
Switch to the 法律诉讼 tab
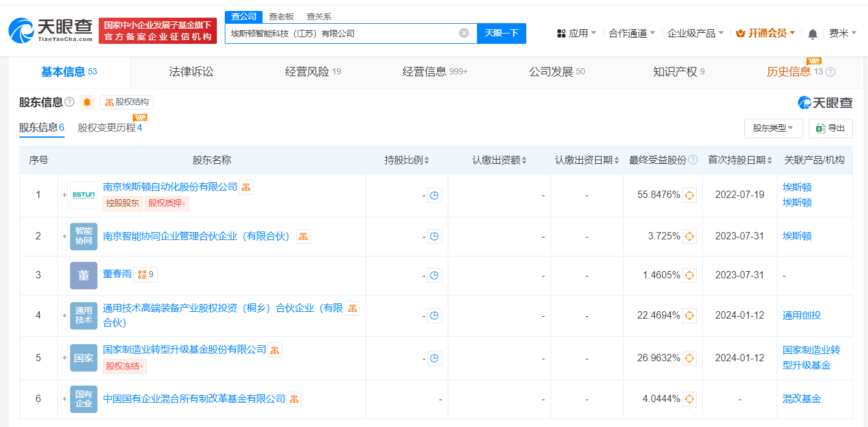191,71
